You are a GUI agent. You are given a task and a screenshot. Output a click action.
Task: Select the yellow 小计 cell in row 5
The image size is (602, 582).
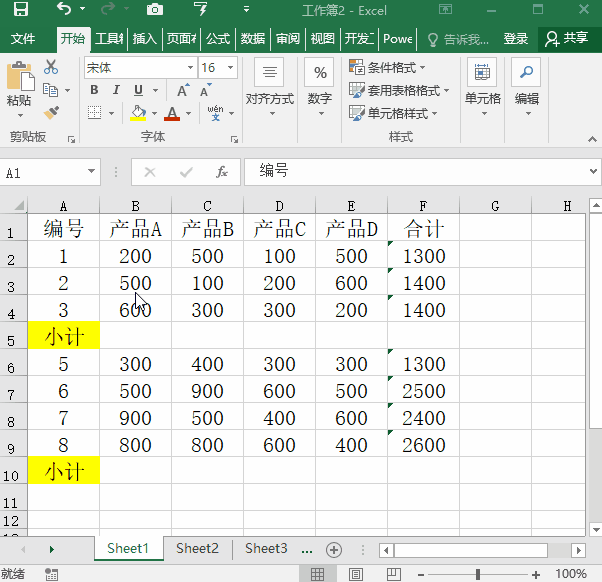point(63,337)
